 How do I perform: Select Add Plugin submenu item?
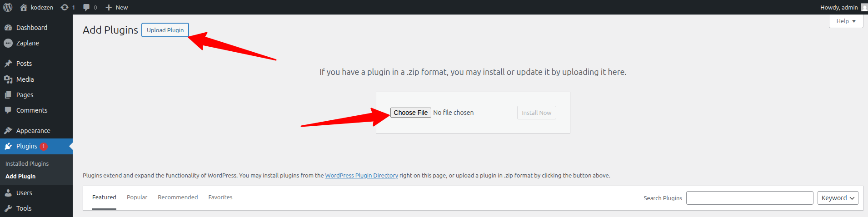click(20, 176)
